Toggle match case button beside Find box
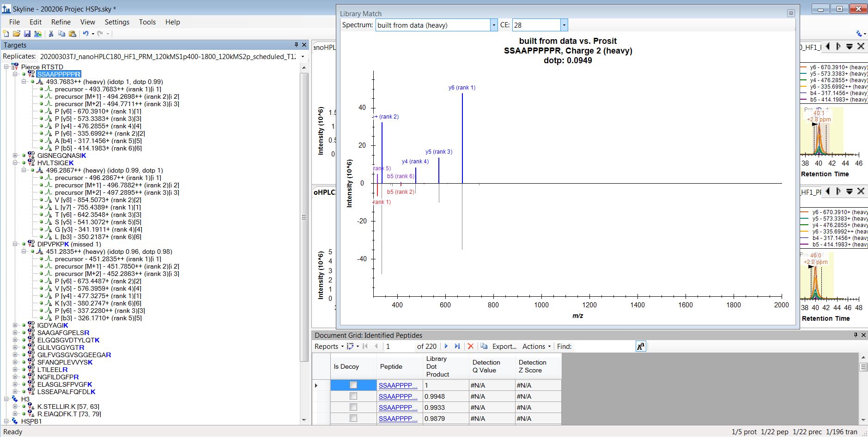The width and height of the screenshot is (868, 437). pyautogui.click(x=640, y=346)
